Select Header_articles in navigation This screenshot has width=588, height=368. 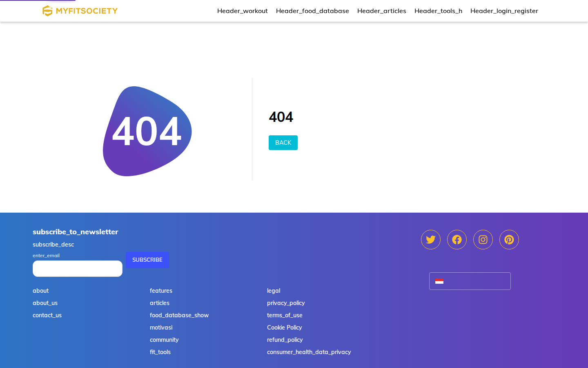point(382,11)
